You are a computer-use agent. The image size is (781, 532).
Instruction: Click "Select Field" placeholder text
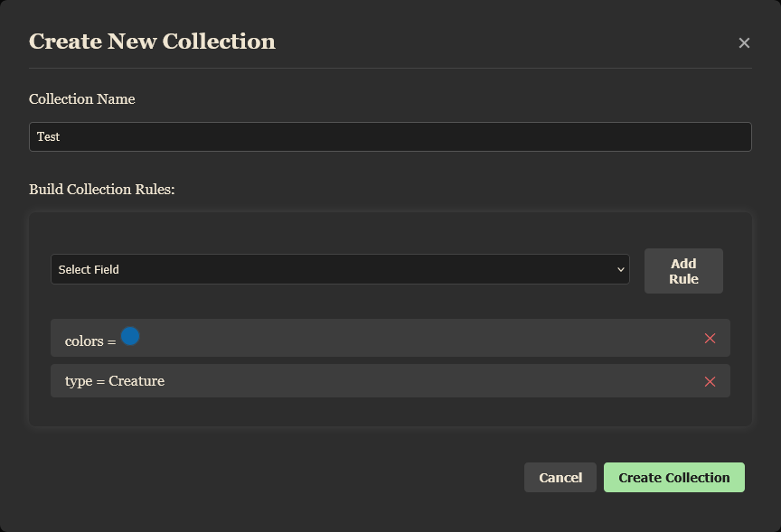point(89,269)
